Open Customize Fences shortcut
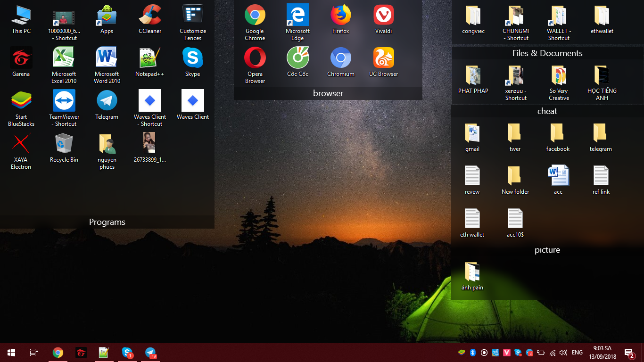The height and width of the screenshot is (362, 644). click(x=193, y=23)
